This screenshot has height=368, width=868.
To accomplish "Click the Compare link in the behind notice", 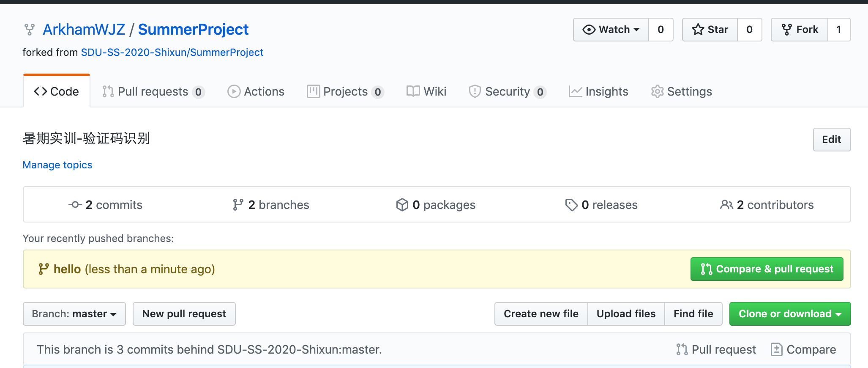I will pyautogui.click(x=803, y=349).
